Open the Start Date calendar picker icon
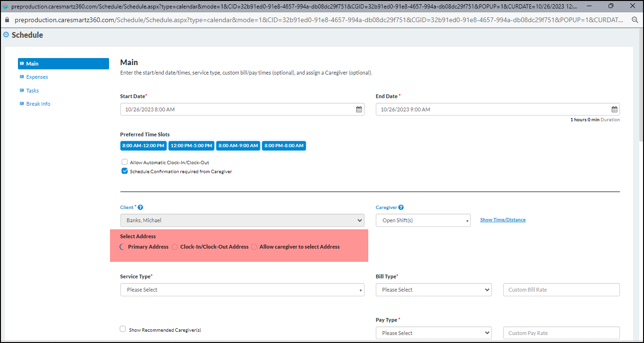 [359, 109]
